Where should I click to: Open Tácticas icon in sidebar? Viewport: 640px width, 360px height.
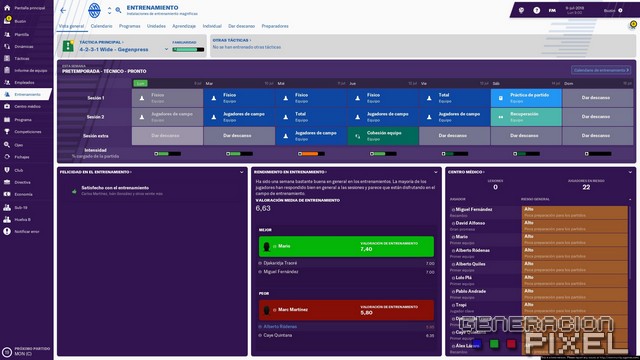point(7,58)
